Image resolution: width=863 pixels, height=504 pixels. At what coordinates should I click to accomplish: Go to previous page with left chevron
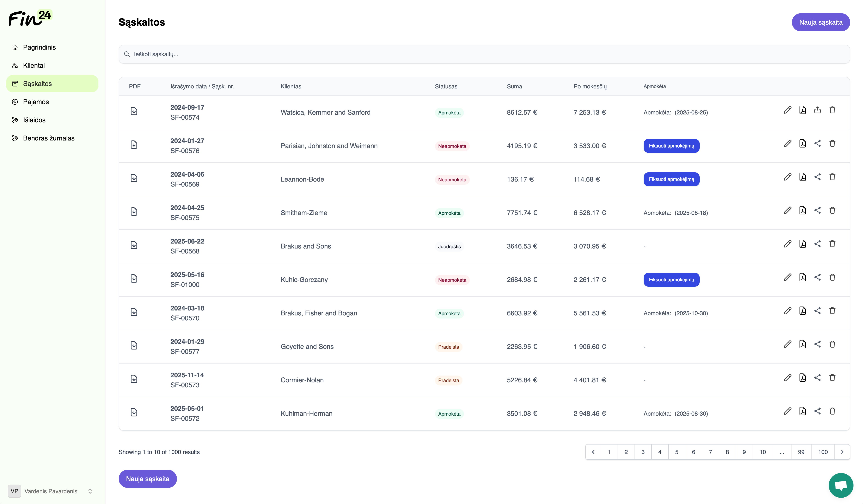593,452
